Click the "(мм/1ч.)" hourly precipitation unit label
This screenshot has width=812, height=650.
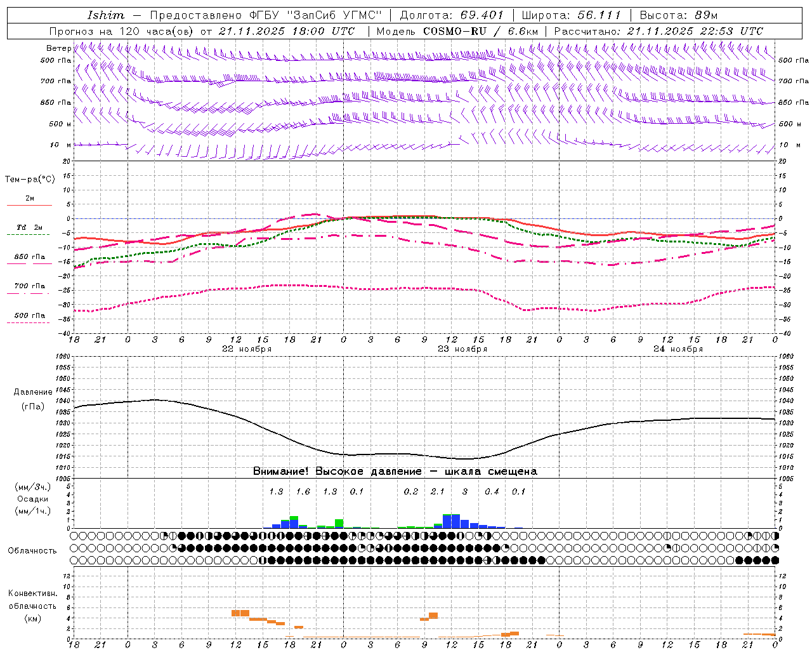(33, 511)
